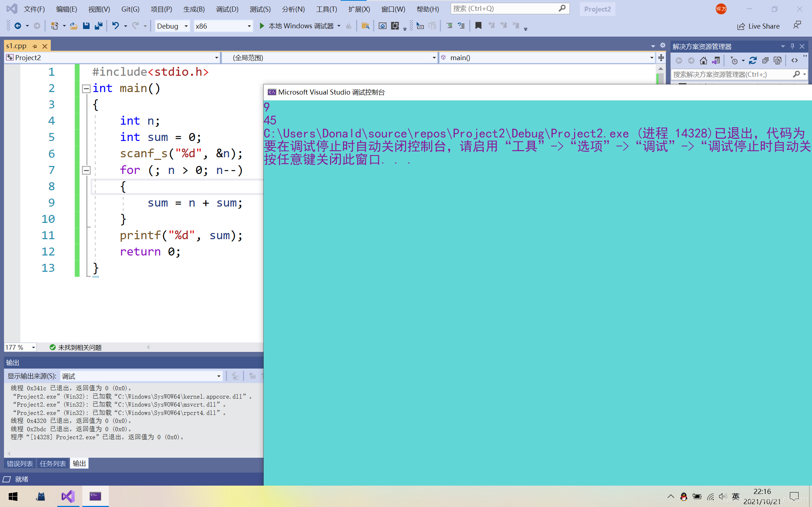
Task: Open the main() member dropdown
Action: coord(547,58)
